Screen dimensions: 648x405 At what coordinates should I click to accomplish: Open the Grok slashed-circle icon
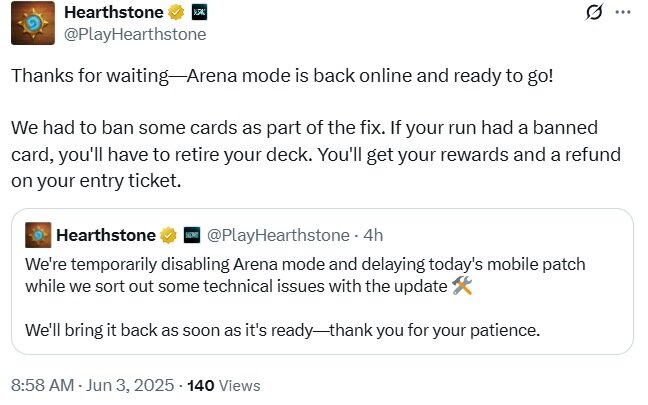pyautogui.click(x=594, y=12)
